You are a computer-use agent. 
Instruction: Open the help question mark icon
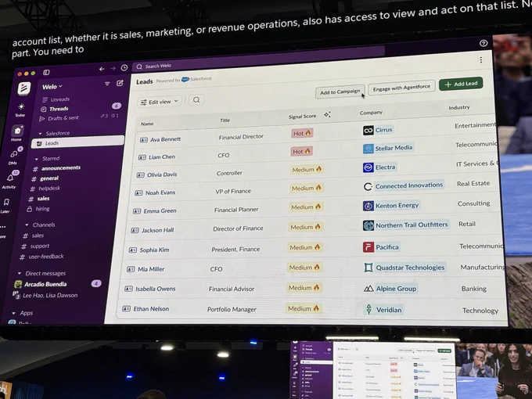point(483,43)
